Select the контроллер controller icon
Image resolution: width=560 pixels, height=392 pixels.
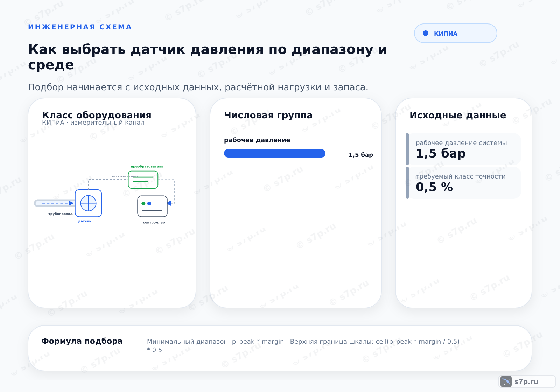[152, 206]
